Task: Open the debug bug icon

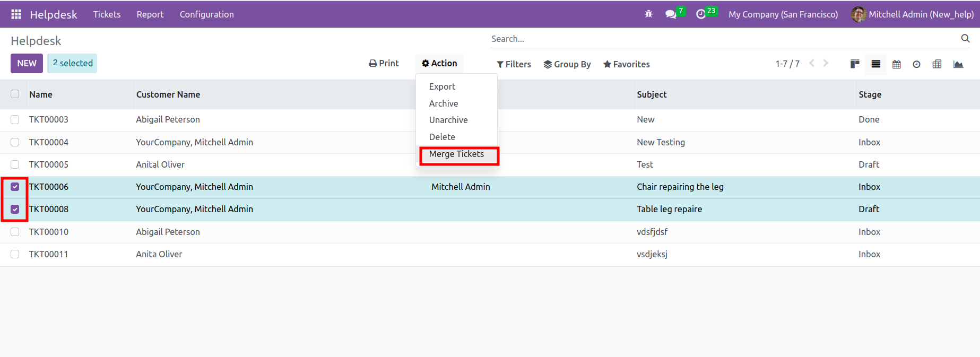Action: pyautogui.click(x=648, y=14)
